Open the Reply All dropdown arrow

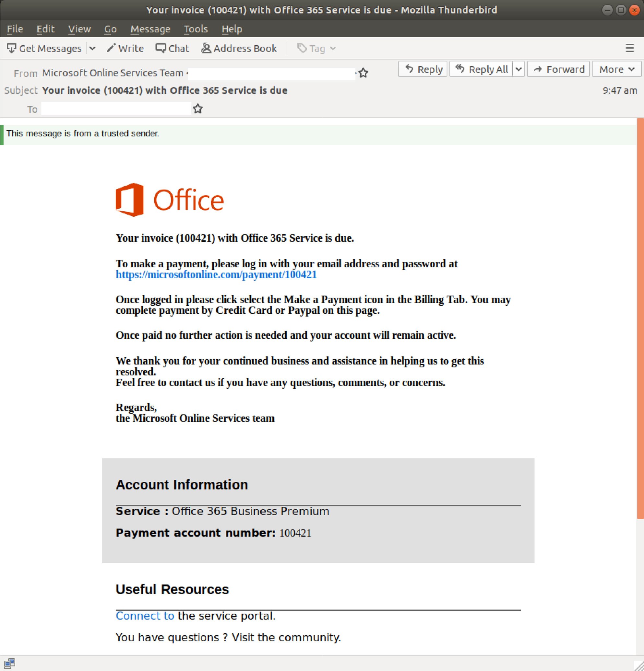click(518, 69)
